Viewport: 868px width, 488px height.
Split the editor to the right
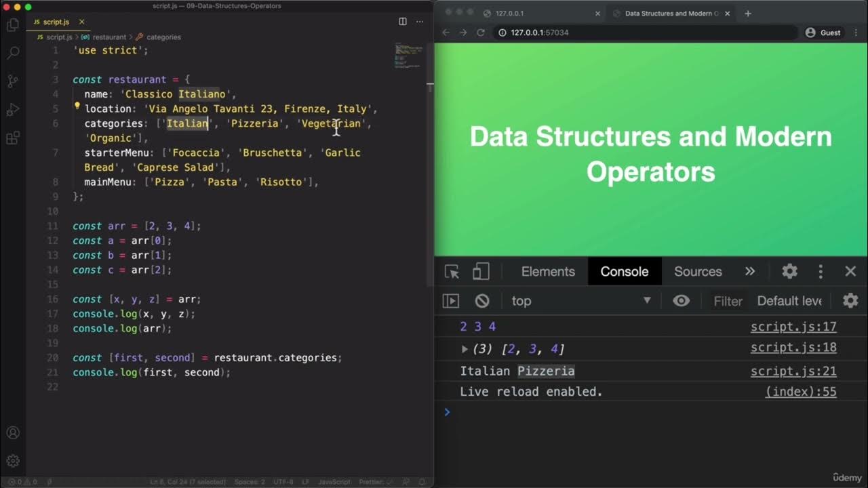click(403, 22)
